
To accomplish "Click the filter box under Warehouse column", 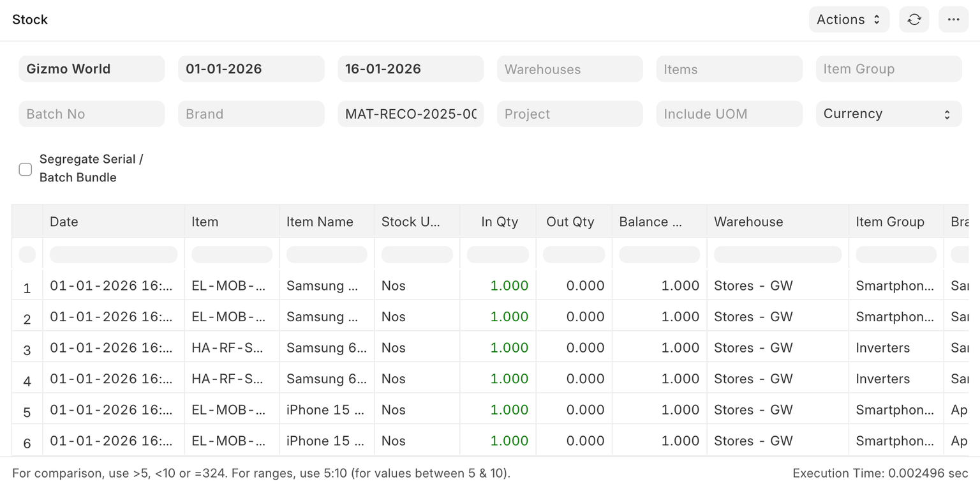I will point(777,255).
